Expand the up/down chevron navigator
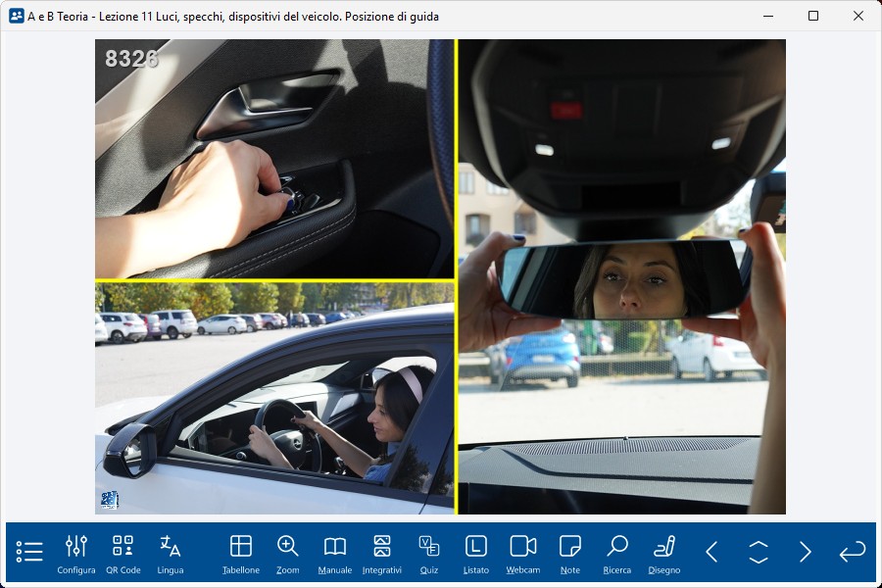 pos(759,552)
